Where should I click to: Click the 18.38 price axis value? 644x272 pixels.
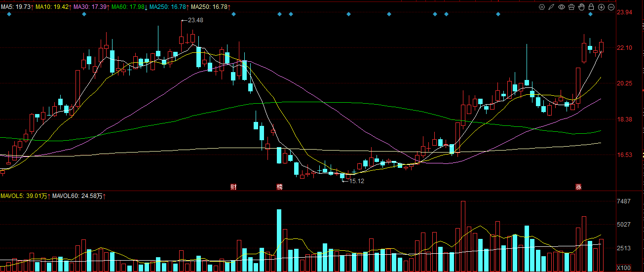coord(625,119)
